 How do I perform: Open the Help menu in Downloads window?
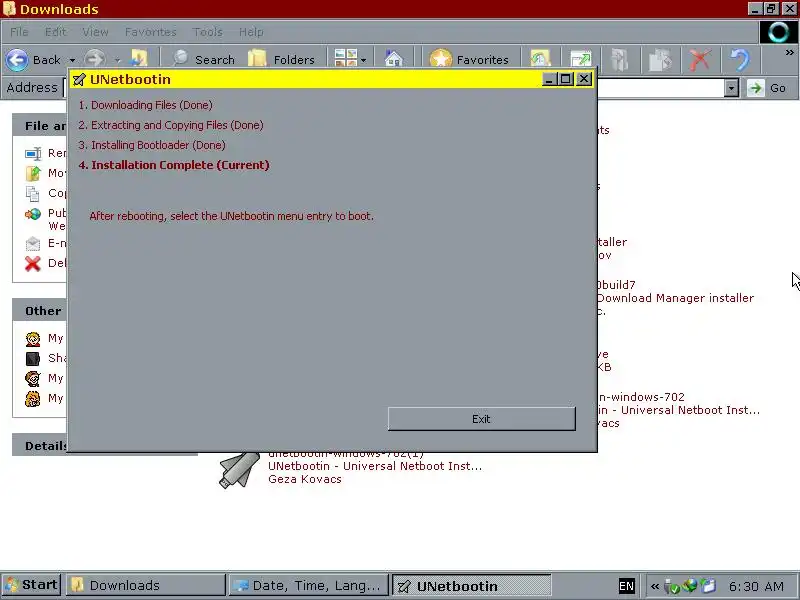(x=251, y=32)
